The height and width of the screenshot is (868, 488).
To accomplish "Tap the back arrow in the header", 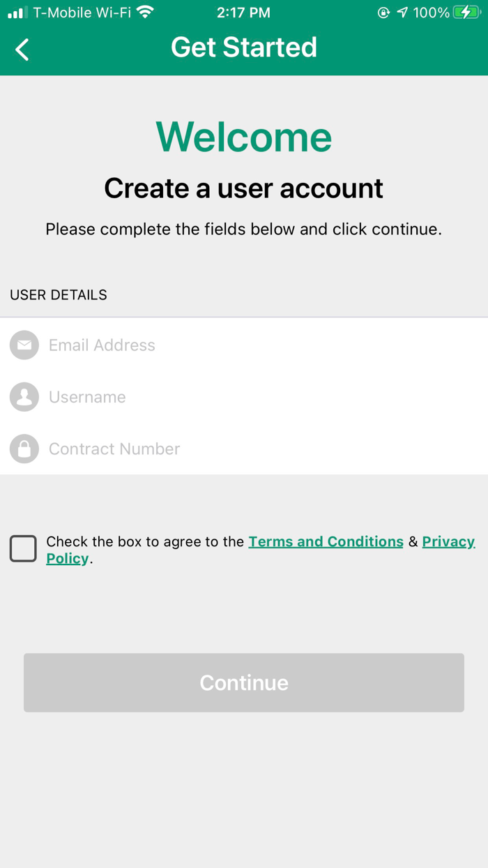I will (21, 50).
